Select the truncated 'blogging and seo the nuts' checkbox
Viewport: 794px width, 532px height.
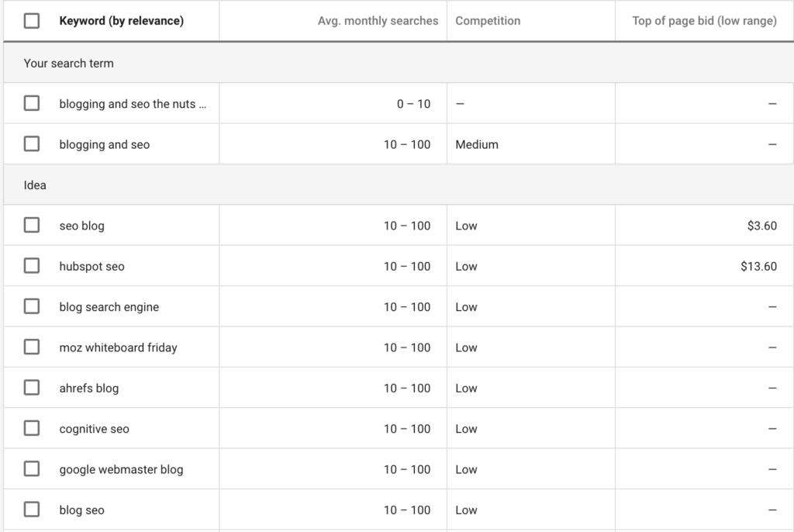(x=32, y=103)
